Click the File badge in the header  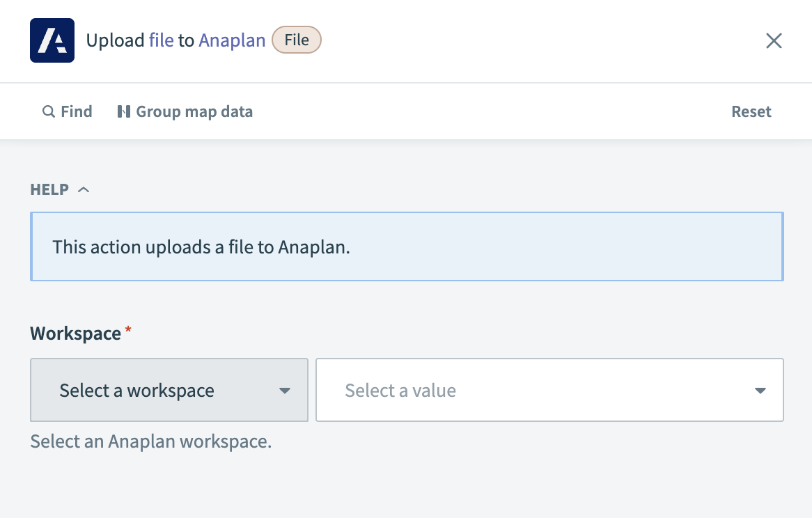click(297, 40)
